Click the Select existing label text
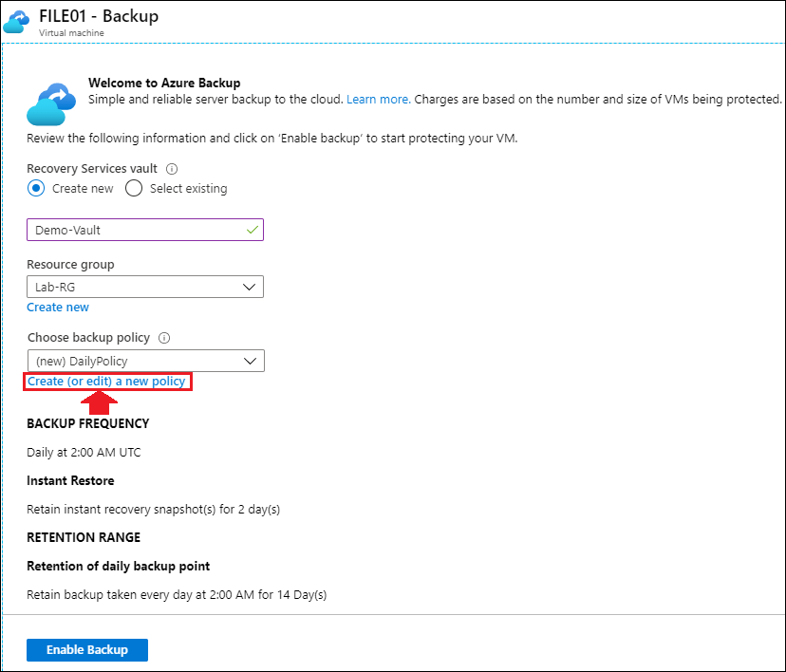Image resolution: width=786 pixels, height=672 pixels. coord(189,189)
